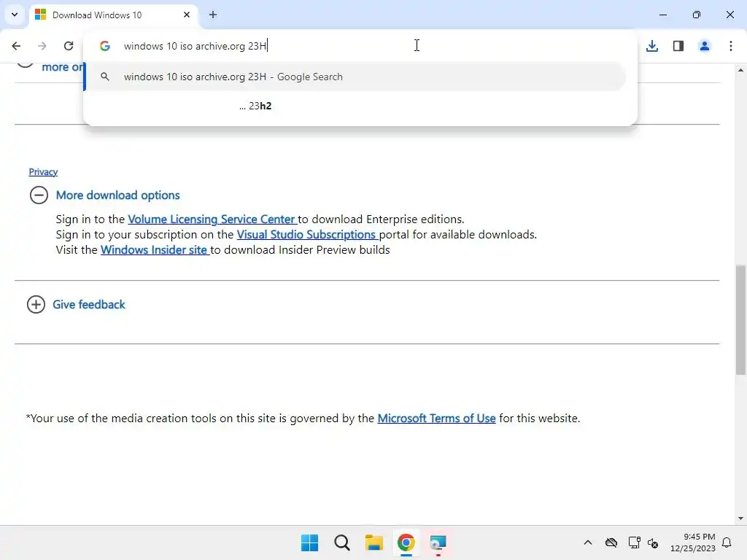Viewport: 747px width, 560px height.
Task: Open the Windows Start menu
Action: click(309, 542)
